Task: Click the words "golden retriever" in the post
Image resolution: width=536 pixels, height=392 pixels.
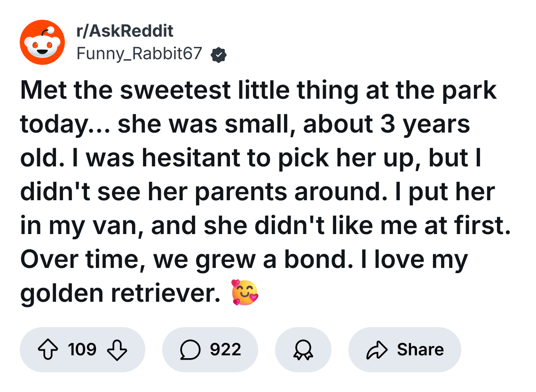Action: click(120, 293)
